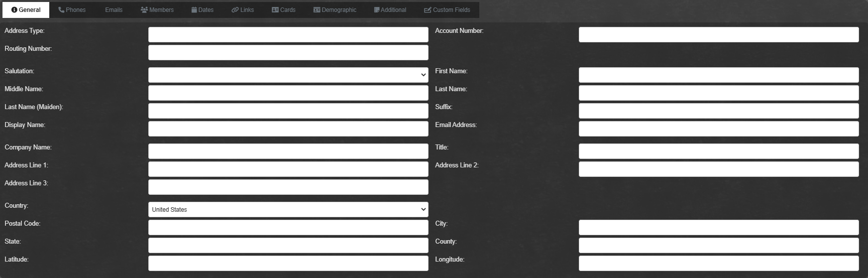Image resolution: width=868 pixels, height=278 pixels.
Task: Focus the Last Name (Maiden) field
Action: pyautogui.click(x=288, y=111)
